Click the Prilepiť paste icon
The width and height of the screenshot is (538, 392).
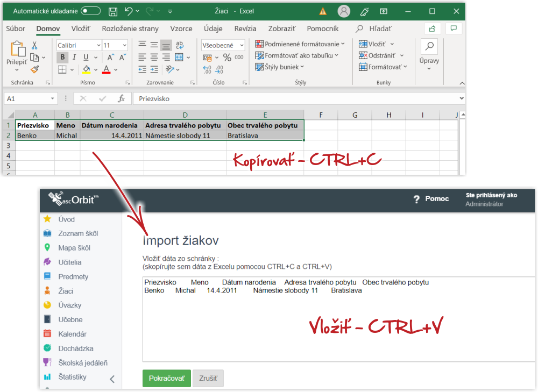point(17,49)
